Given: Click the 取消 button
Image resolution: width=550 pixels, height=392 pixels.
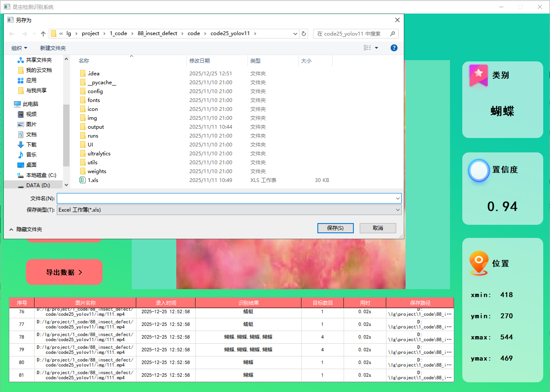Looking at the screenshot, I should coord(378,228).
